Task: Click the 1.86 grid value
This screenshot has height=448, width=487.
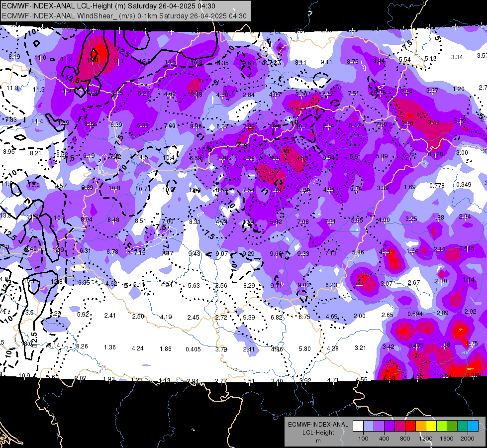Action: coord(166,349)
